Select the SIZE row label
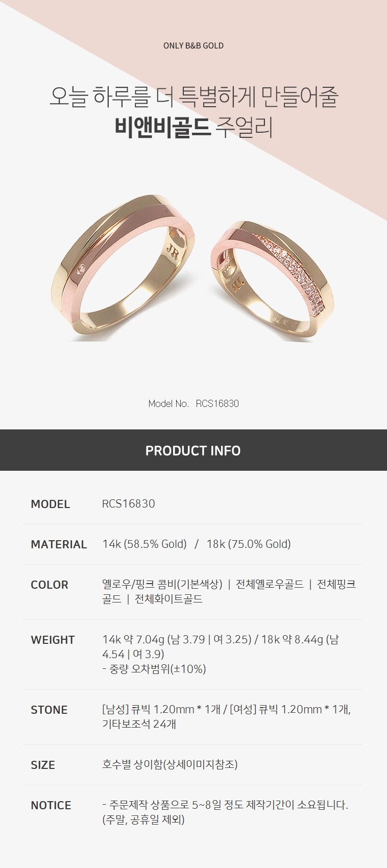The height and width of the screenshot is (868, 387). tap(43, 765)
